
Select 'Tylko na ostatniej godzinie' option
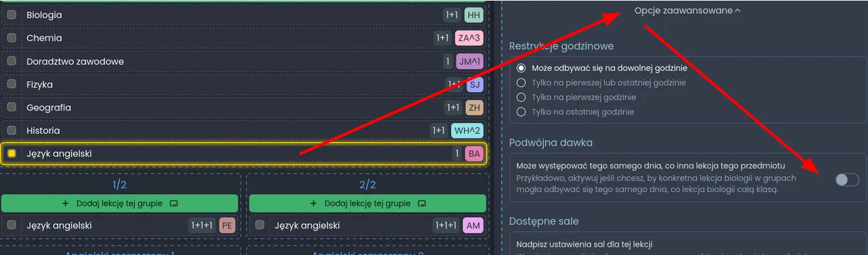521,112
